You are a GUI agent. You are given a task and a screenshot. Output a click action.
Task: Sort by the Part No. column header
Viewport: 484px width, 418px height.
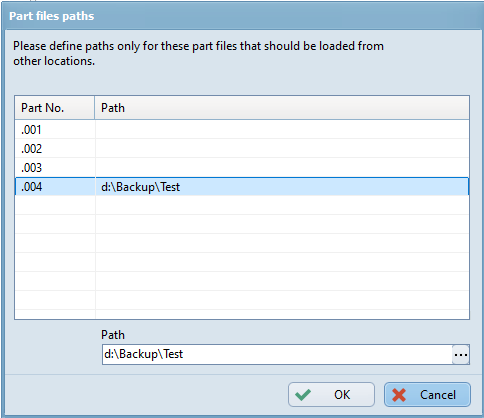(55, 108)
